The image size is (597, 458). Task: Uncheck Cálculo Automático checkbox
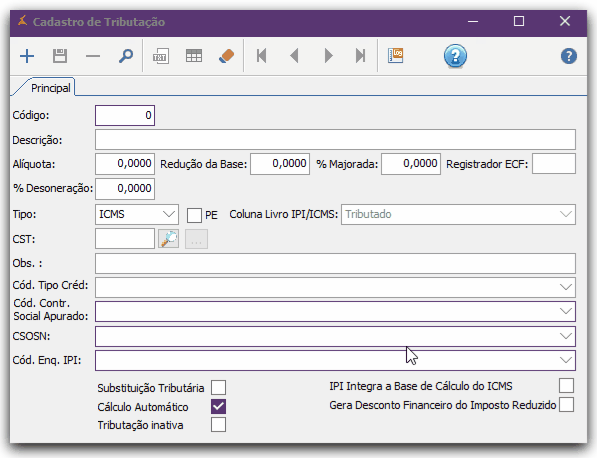219,406
